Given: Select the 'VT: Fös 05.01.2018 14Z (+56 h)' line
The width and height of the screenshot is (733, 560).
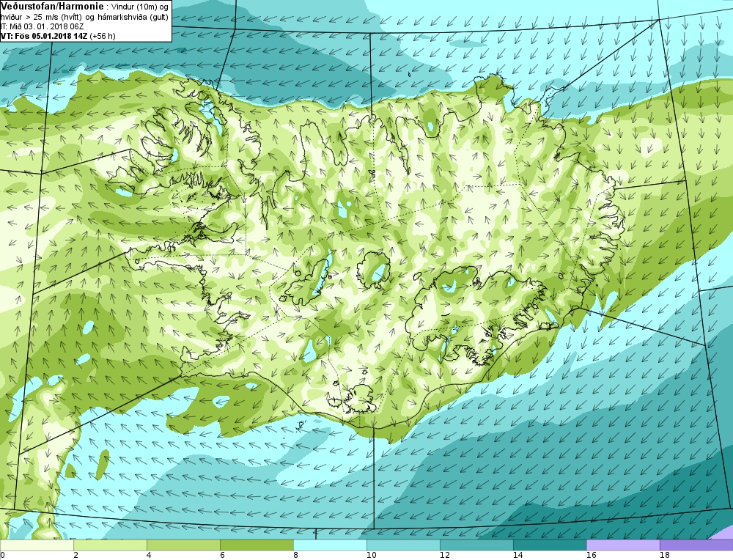Looking at the screenshot, I should coord(58,35).
